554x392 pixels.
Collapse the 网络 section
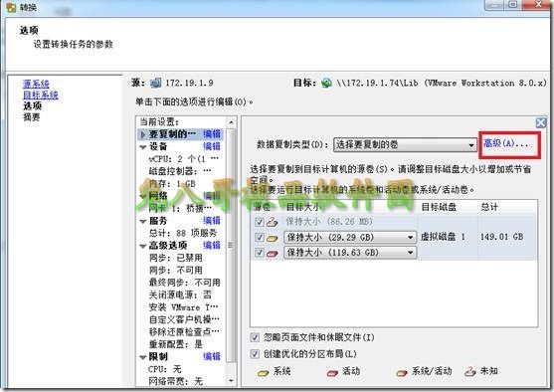coord(143,196)
